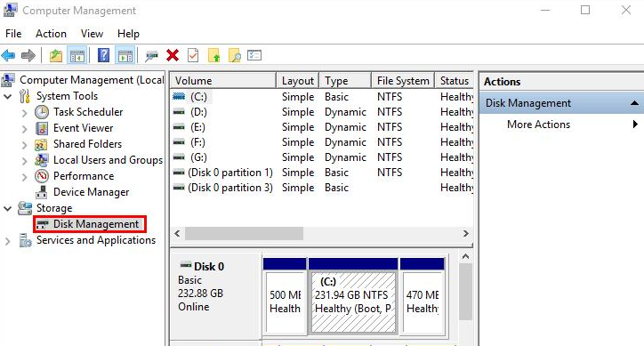Image resolution: width=644 pixels, height=346 pixels.
Task: Open the View menu
Action: tap(92, 34)
